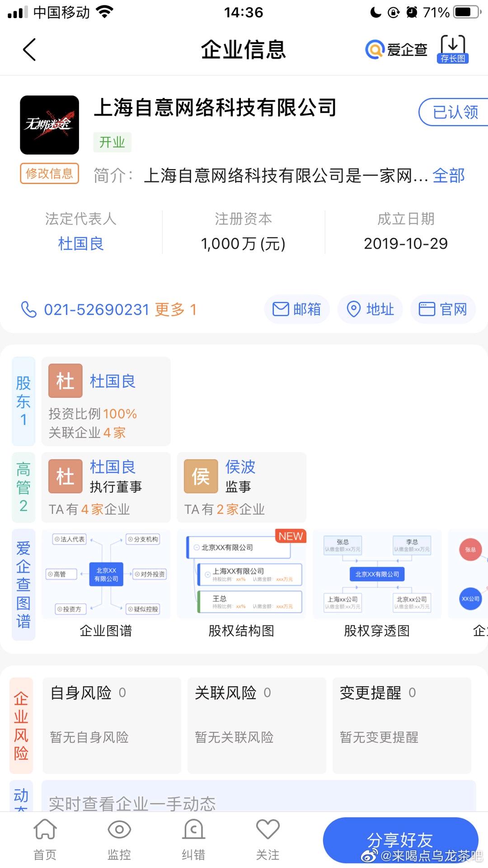View shareholder's 关联企业 4 家
This screenshot has height=868, width=488.
pos(87,433)
